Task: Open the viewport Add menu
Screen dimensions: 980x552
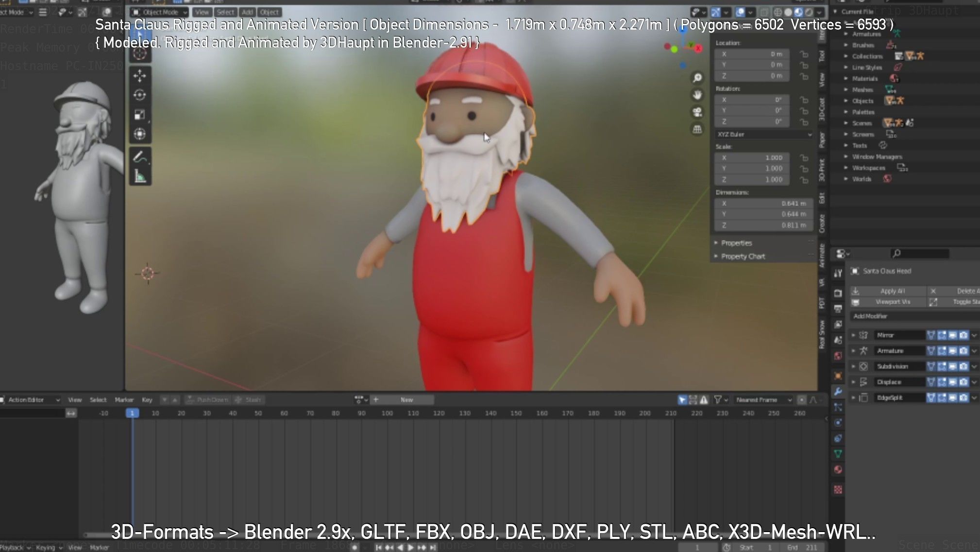Action: coord(248,12)
